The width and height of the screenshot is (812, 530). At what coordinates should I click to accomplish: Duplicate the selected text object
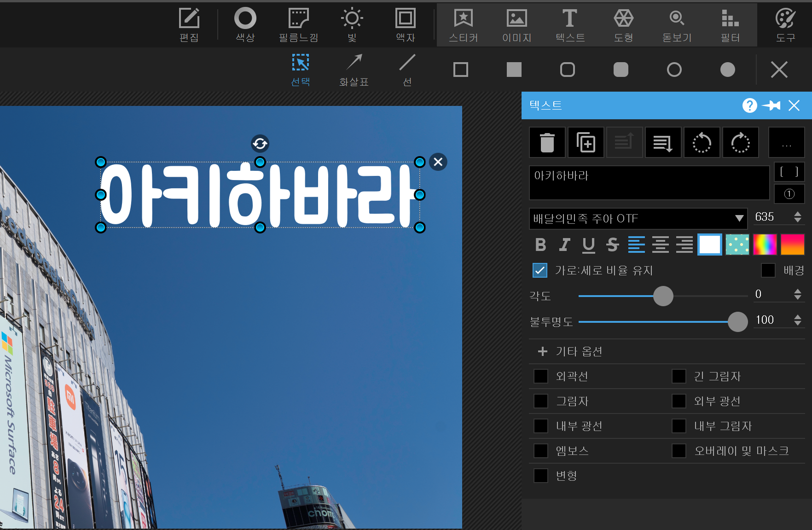[x=586, y=143]
